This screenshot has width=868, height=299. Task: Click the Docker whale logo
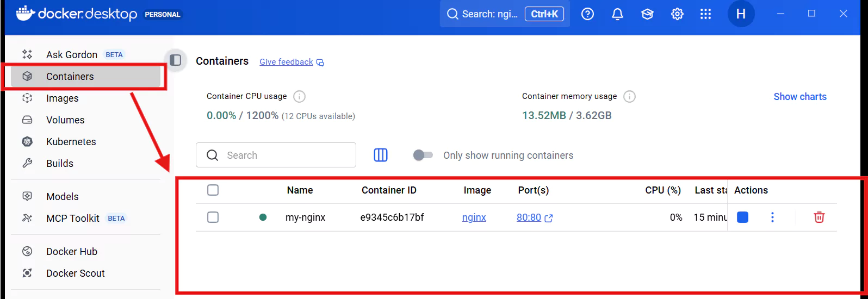26,14
